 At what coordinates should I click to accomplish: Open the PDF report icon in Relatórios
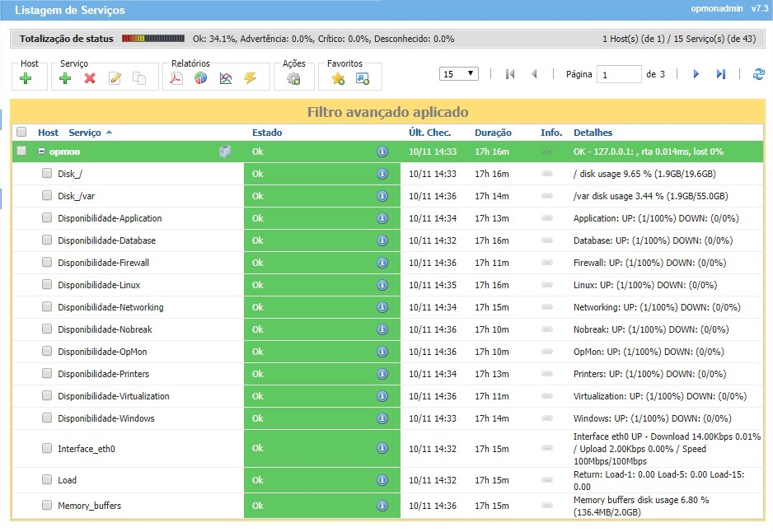click(176, 78)
